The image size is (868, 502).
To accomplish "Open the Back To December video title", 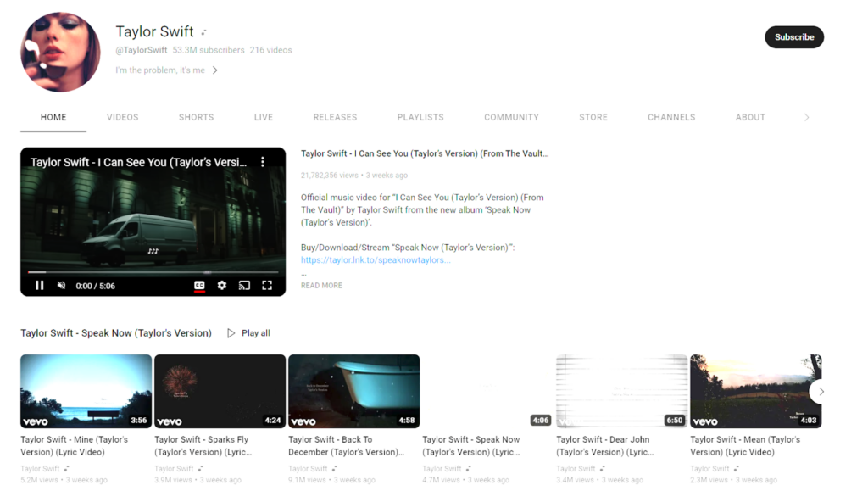I will 346,445.
